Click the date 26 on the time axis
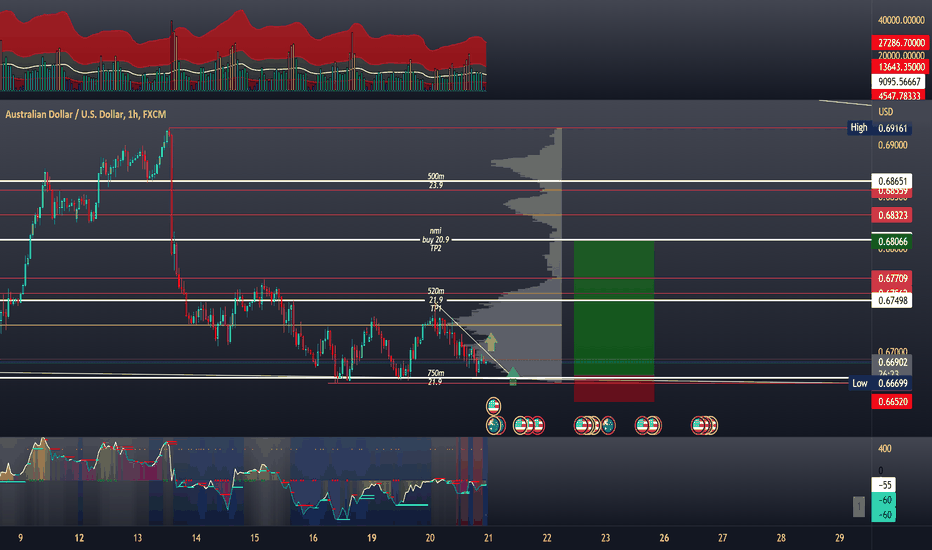This screenshot has height=550, width=932. pos(664,538)
